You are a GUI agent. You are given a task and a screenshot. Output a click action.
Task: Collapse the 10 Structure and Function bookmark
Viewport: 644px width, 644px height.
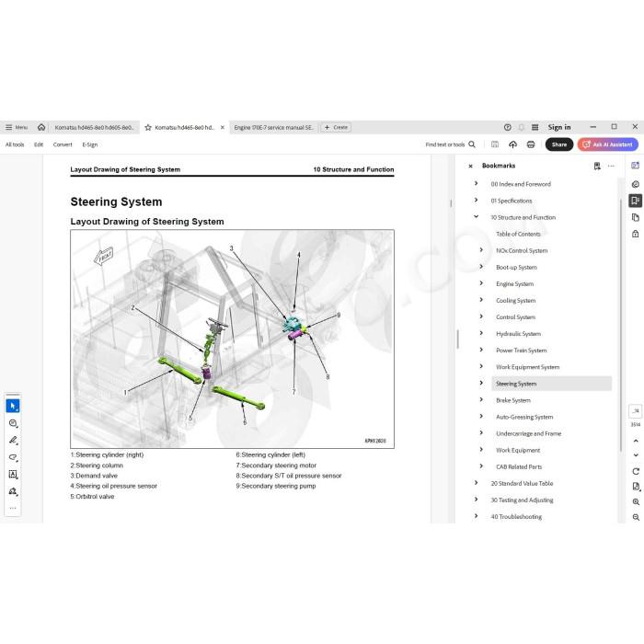click(476, 217)
